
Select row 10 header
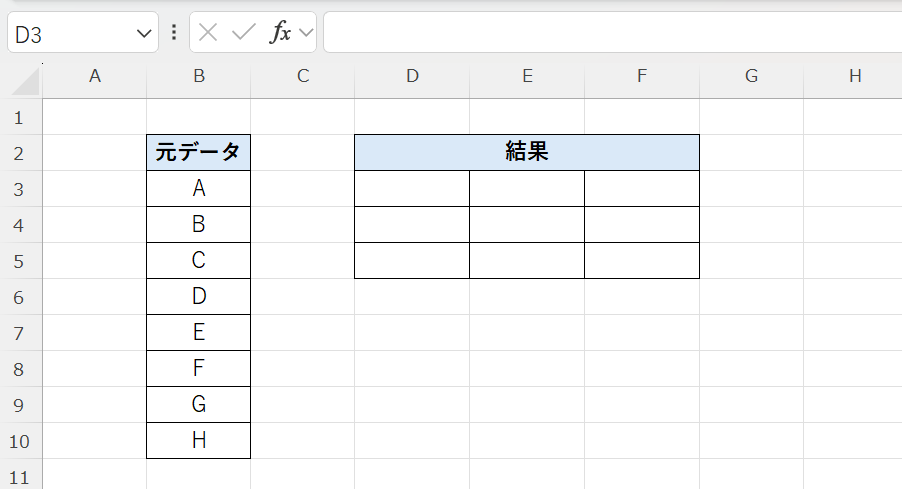pyautogui.click(x=20, y=441)
